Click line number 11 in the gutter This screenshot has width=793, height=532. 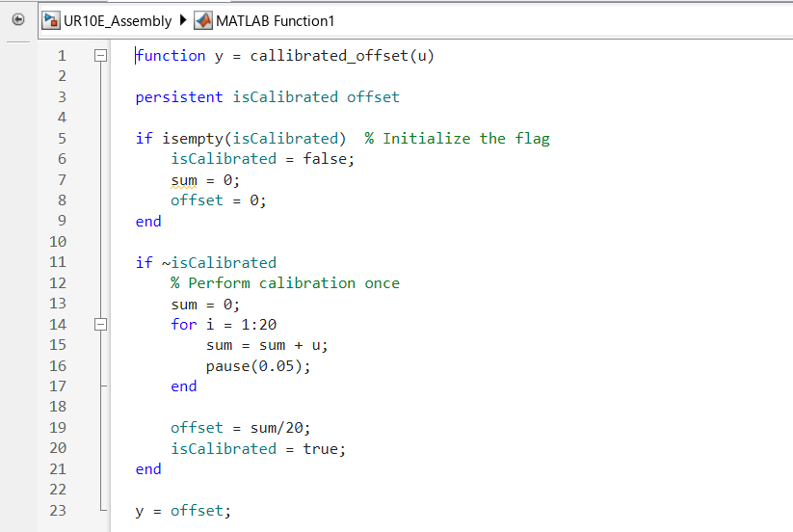pos(58,262)
